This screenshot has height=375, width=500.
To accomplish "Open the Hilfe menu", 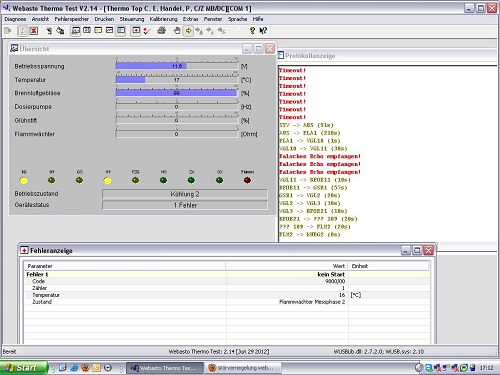I will (x=258, y=19).
